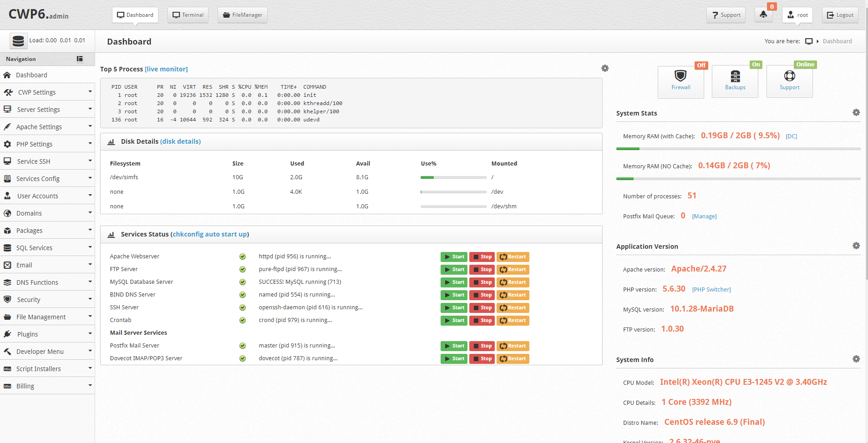This screenshot has height=443, width=868.
Task: Click the Top 5 Process gear icon
Action: (x=604, y=68)
